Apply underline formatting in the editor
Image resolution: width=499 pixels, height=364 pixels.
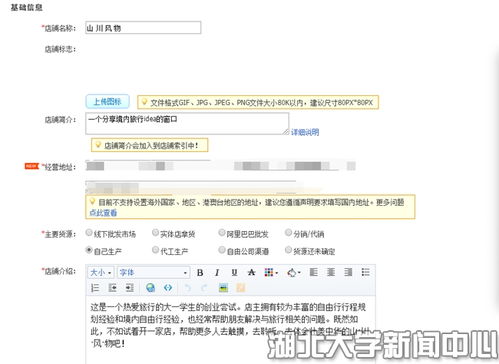tap(234, 273)
